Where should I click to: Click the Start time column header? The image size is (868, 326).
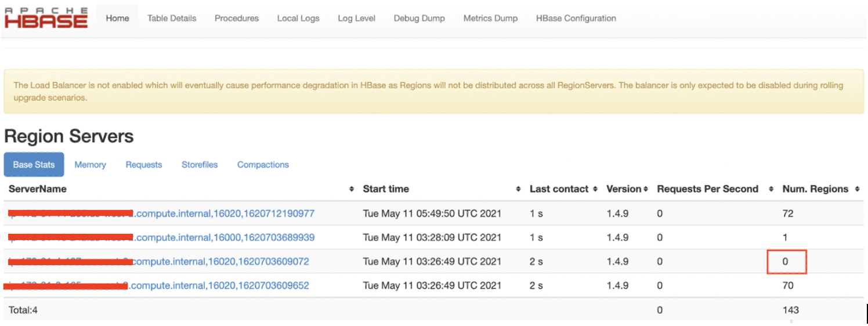click(x=386, y=189)
